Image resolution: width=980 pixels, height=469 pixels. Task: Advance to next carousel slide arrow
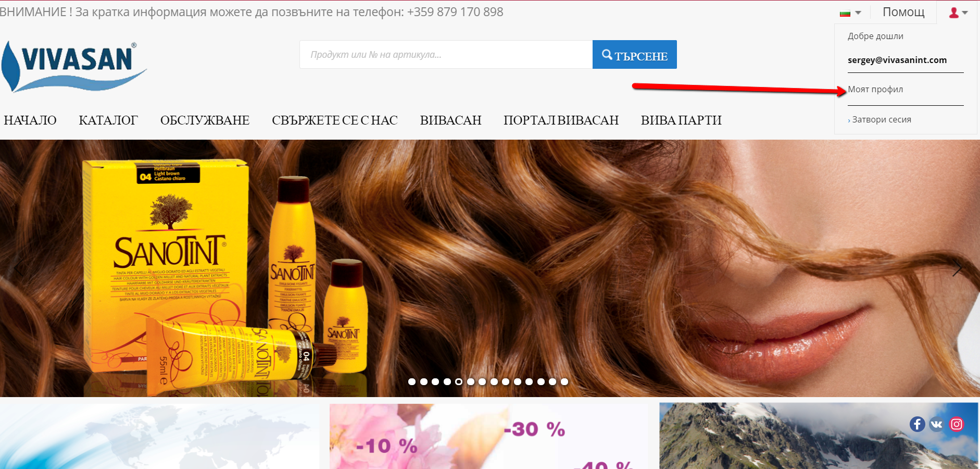tap(957, 268)
